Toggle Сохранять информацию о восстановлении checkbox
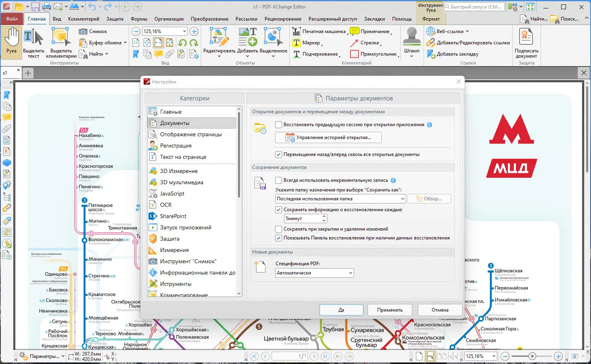The width and height of the screenshot is (591, 364). pos(278,210)
